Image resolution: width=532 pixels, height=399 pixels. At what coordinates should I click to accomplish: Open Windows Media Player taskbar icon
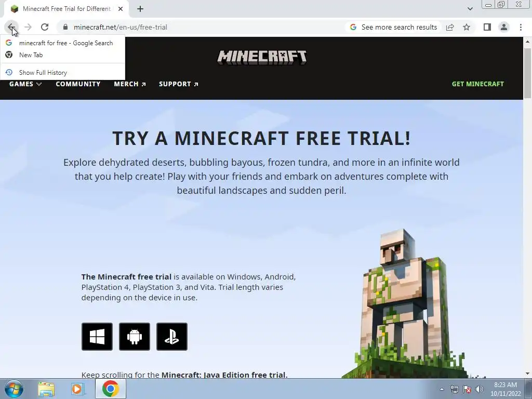point(77,389)
